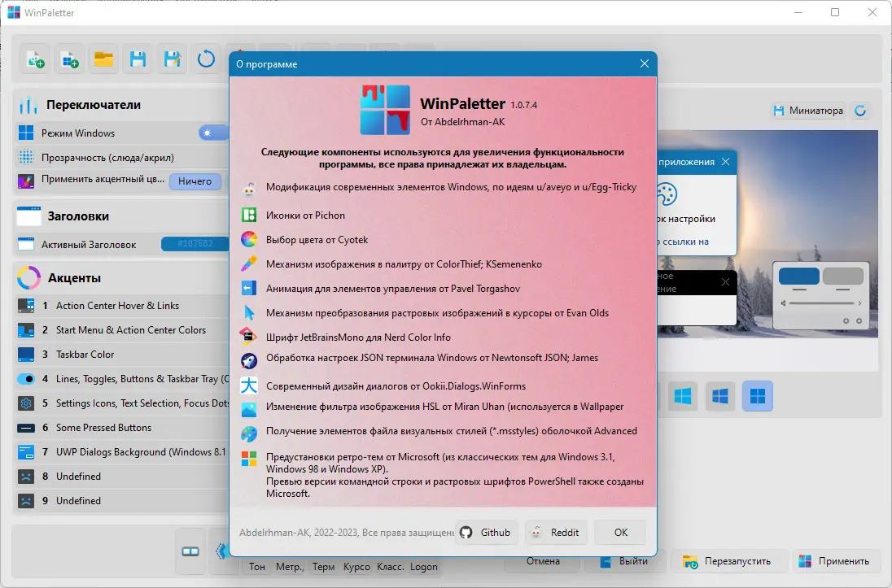This screenshot has height=588, width=892.
Task: Create new theme from current palette icon
Action: pos(35,59)
